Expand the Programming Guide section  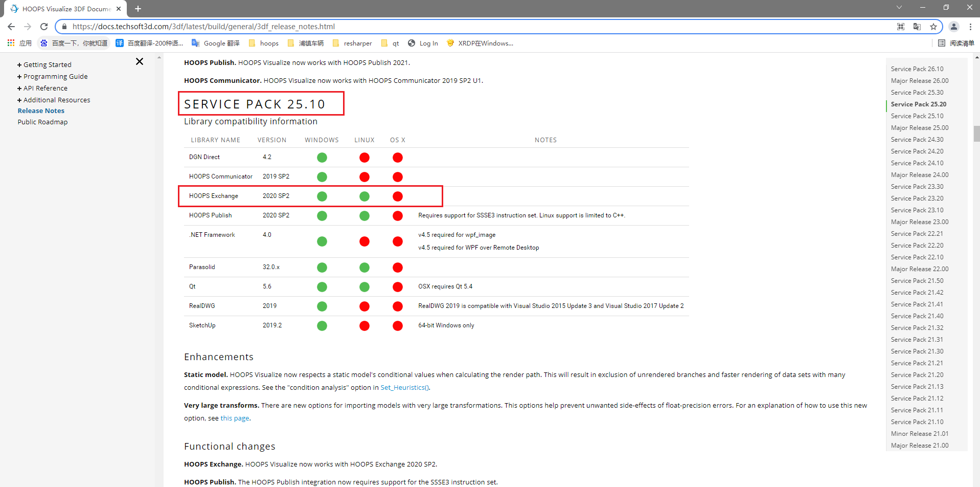(x=53, y=76)
